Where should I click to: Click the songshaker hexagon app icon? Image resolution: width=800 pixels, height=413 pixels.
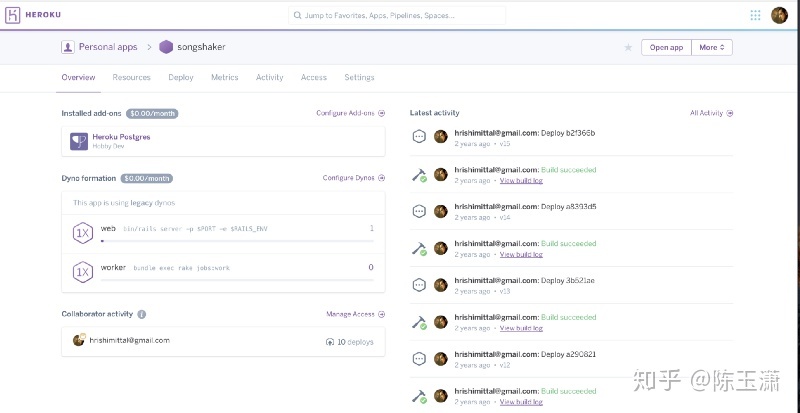point(166,47)
